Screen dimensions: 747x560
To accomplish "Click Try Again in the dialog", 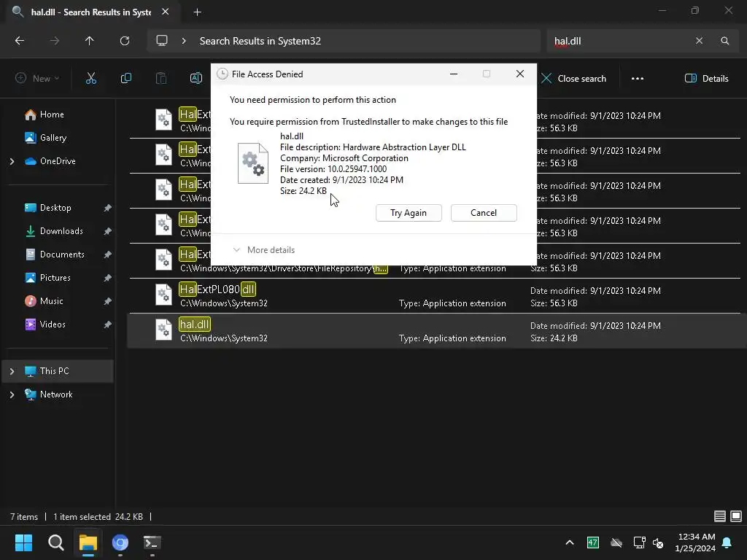I will (x=409, y=213).
